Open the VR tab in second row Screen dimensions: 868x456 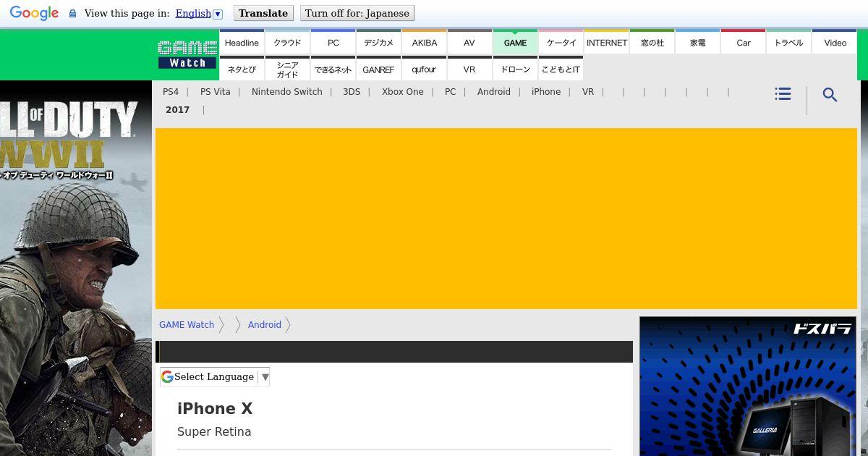(x=469, y=69)
